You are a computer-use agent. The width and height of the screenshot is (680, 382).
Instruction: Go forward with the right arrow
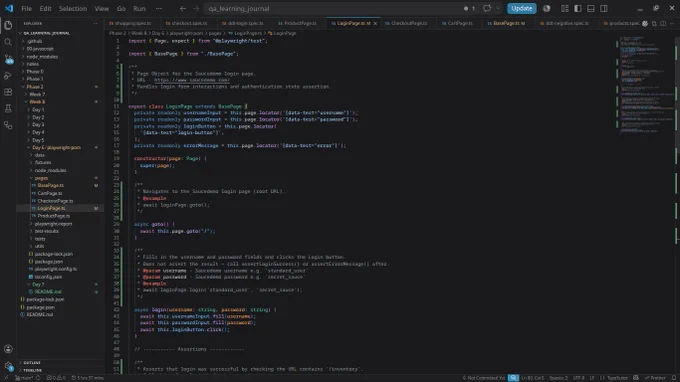[196, 8]
